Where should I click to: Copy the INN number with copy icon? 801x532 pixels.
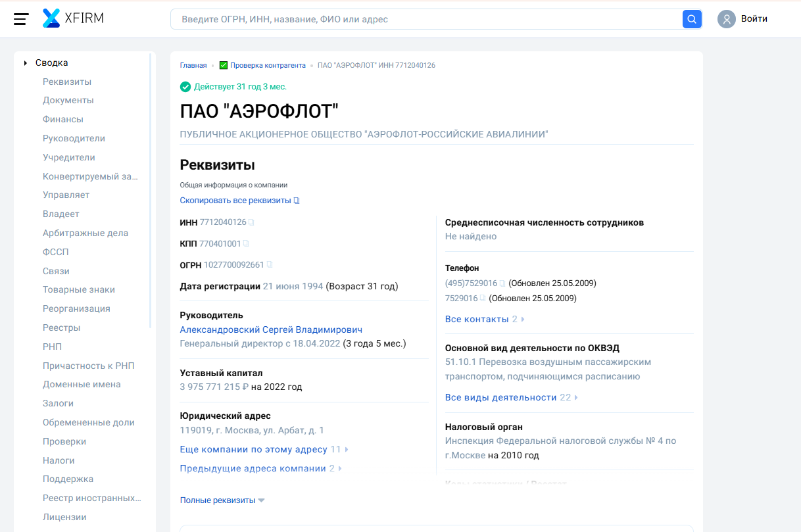pyautogui.click(x=251, y=223)
